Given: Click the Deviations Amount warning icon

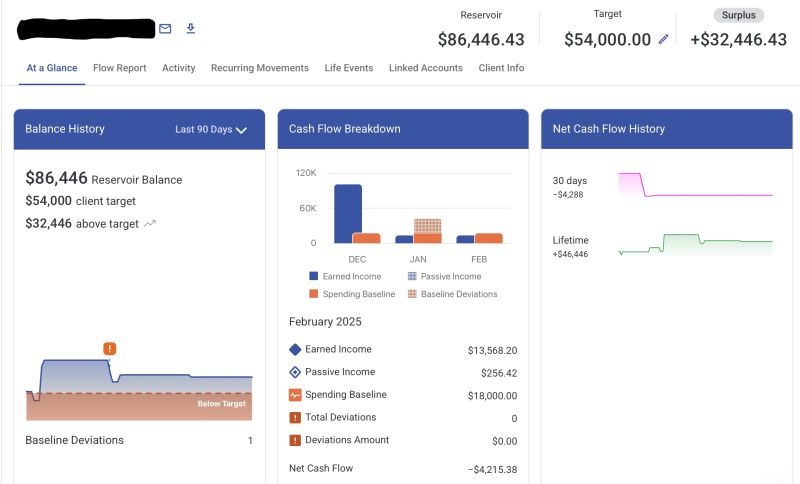Looking at the screenshot, I should 295,440.
